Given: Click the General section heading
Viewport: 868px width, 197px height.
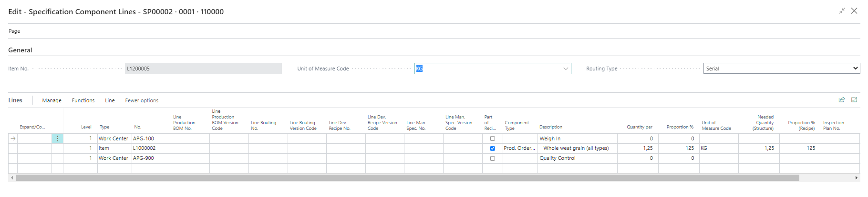Looking at the screenshot, I should tap(20, 50).
